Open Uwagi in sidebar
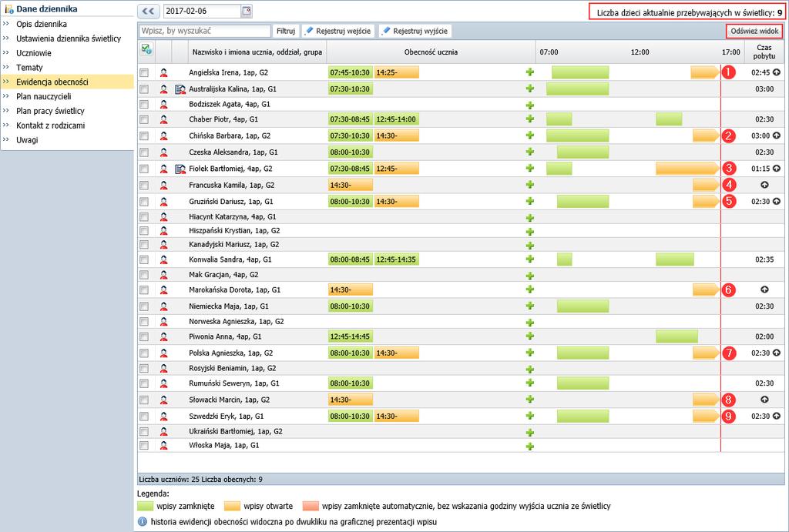Screen dimensions: 789x532 tap(27, 140)
